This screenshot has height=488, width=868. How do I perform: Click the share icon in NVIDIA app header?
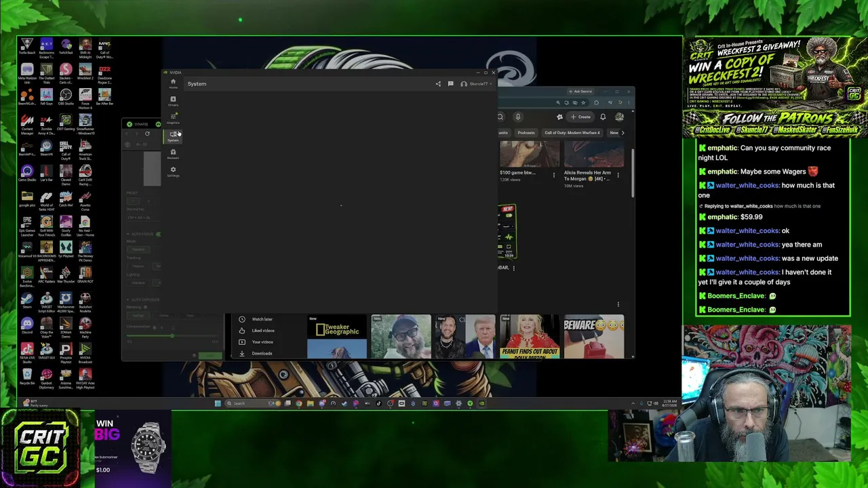click(438, 84)
